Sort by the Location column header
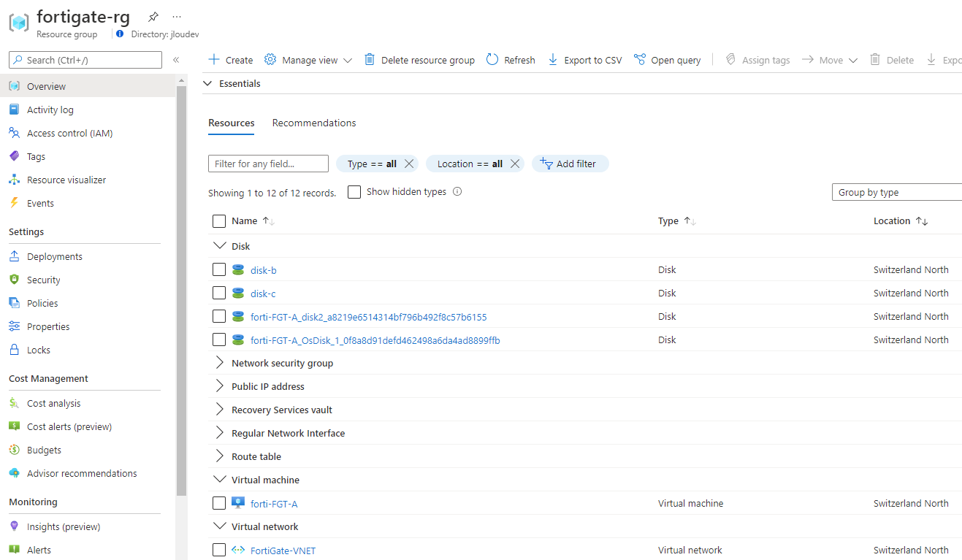The width and height of the screenshot is (962, 560). 901,221
